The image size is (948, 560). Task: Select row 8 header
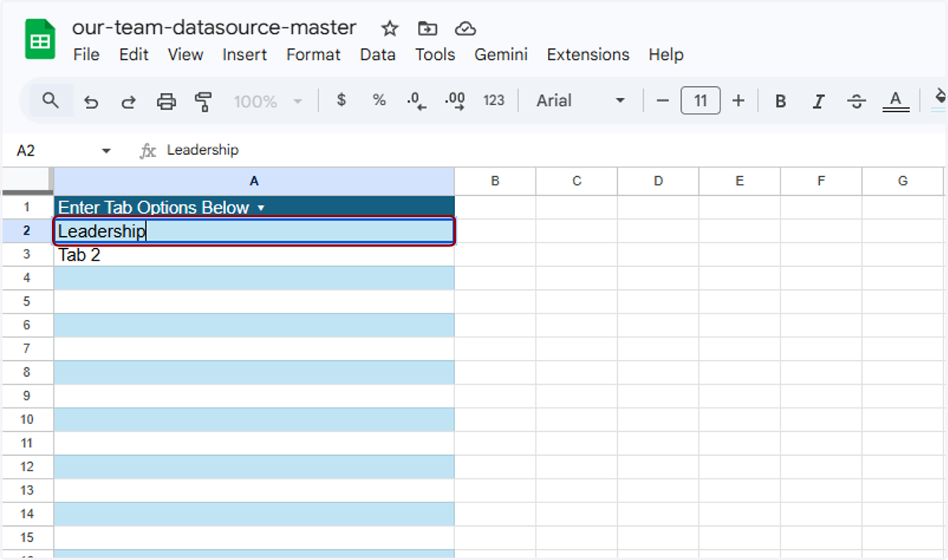(27, 372)
